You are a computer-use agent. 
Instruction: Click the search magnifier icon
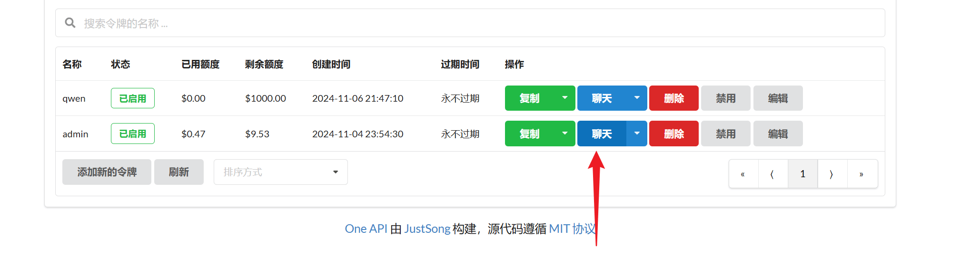point(70,23)
